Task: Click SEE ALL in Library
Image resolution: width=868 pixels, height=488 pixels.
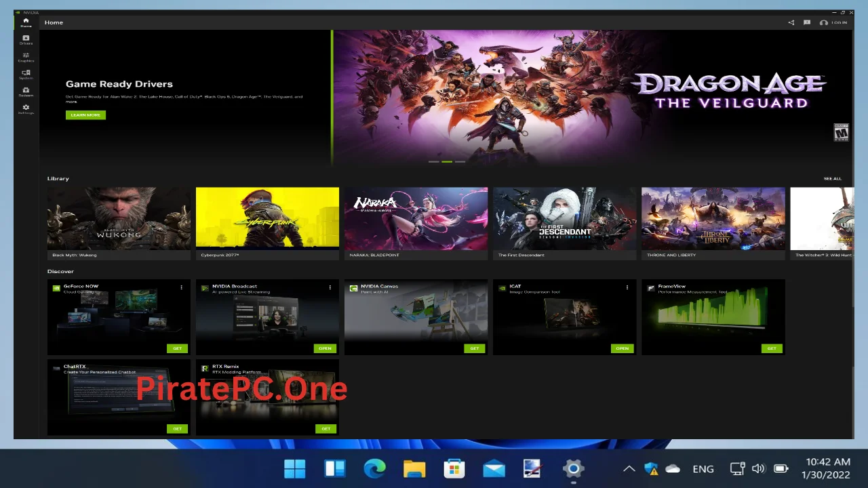Action: [832, 179]
